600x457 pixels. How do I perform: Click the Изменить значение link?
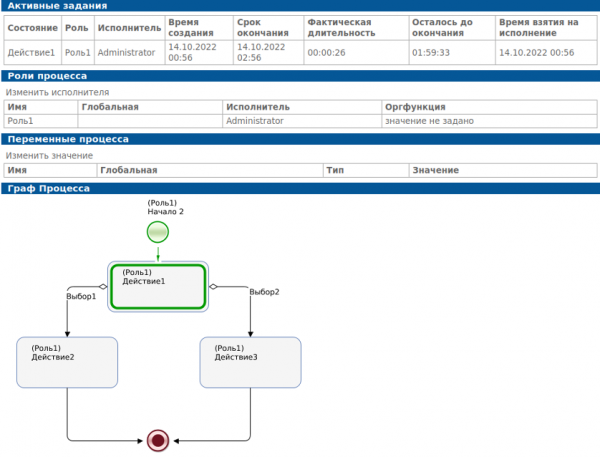[x=49, y=155]
